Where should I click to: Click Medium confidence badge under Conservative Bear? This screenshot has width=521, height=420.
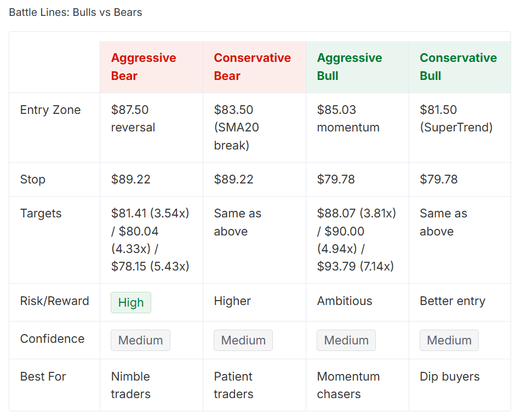[243, 340]
